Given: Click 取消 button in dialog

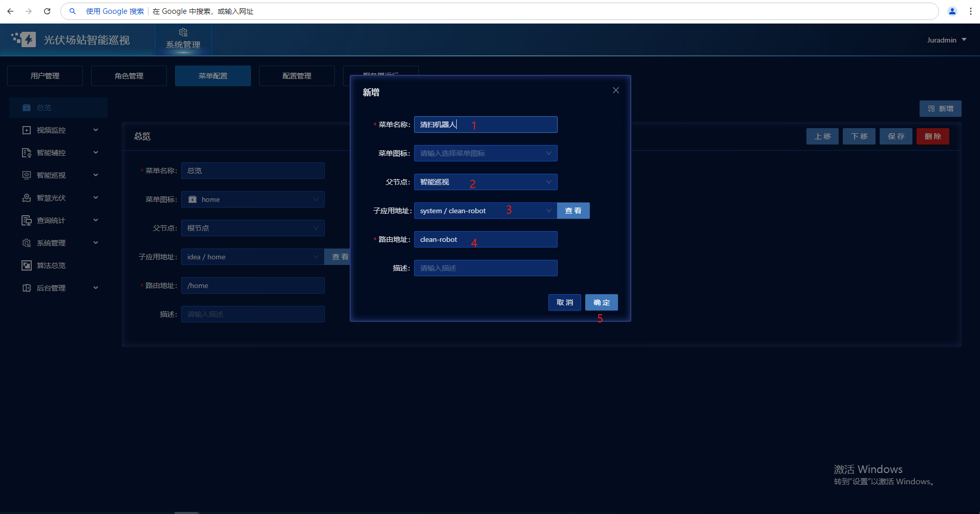Looking at the screenshot, I should (565, 302).
